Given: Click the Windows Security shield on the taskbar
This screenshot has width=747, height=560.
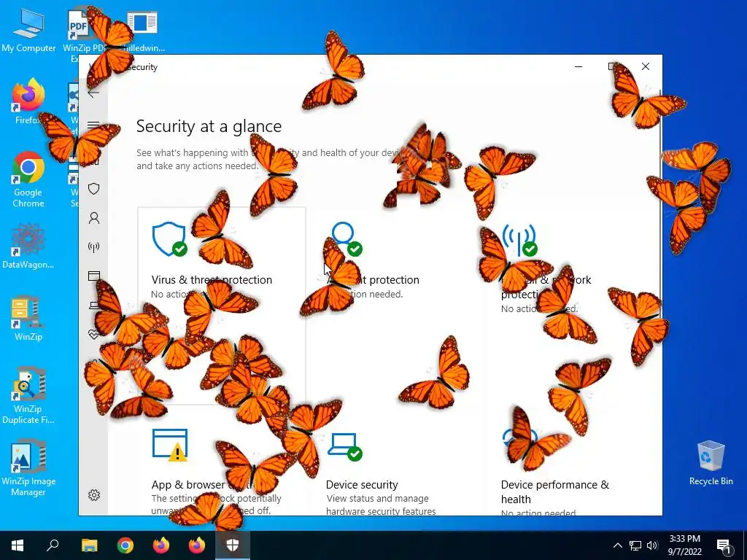Looking at the screenshot, I should click(x=233, y=545).
